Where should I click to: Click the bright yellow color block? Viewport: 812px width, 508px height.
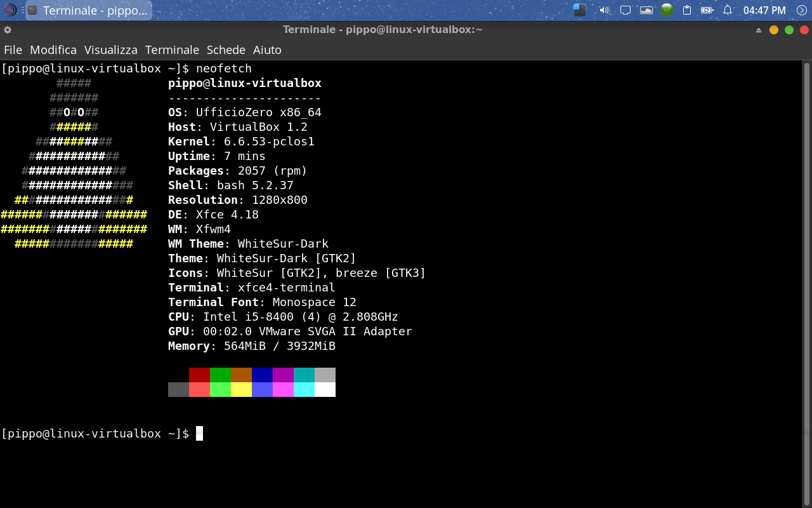pyautogui.click(x=241, y=389)
